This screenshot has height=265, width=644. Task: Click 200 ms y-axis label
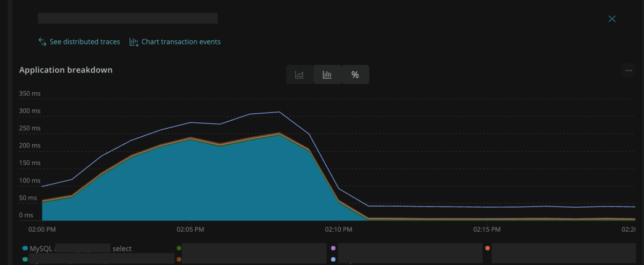tap(30, 145)
